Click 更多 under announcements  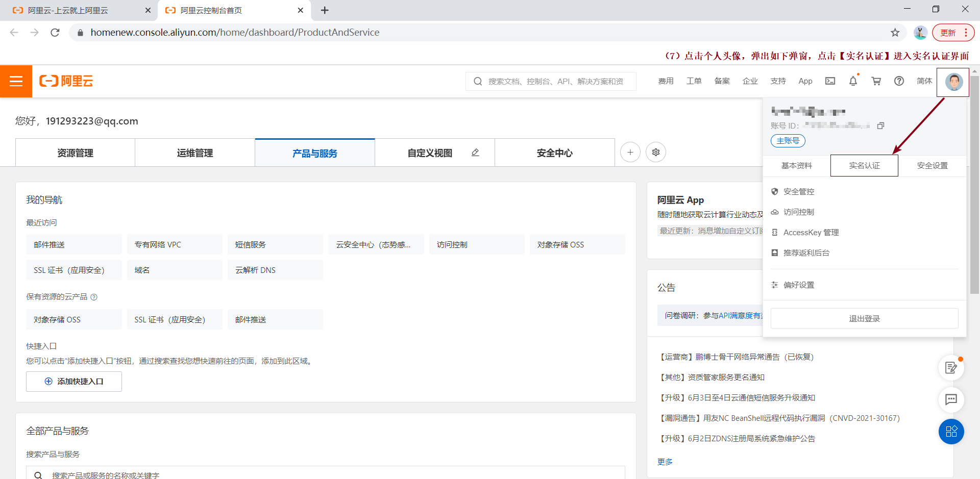pos(665,462)
